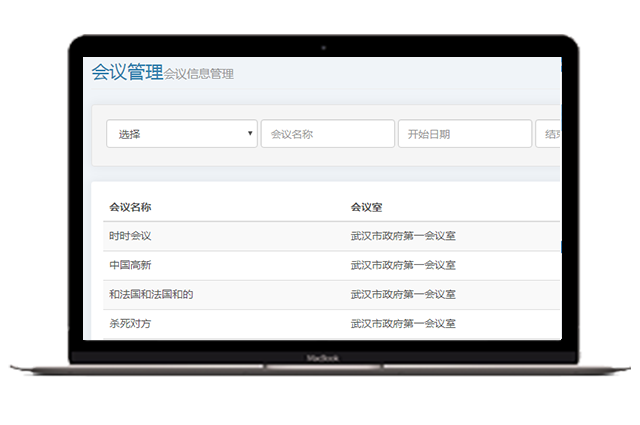Click the meeting room cell for 中国高新
The width and height of the screenshot is (640, 425).
coord(403,265)
